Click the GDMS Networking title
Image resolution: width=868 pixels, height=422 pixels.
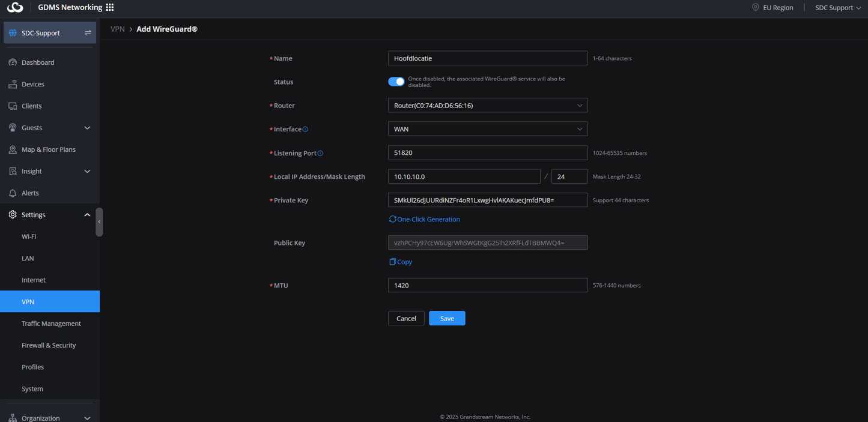[70, 7]
